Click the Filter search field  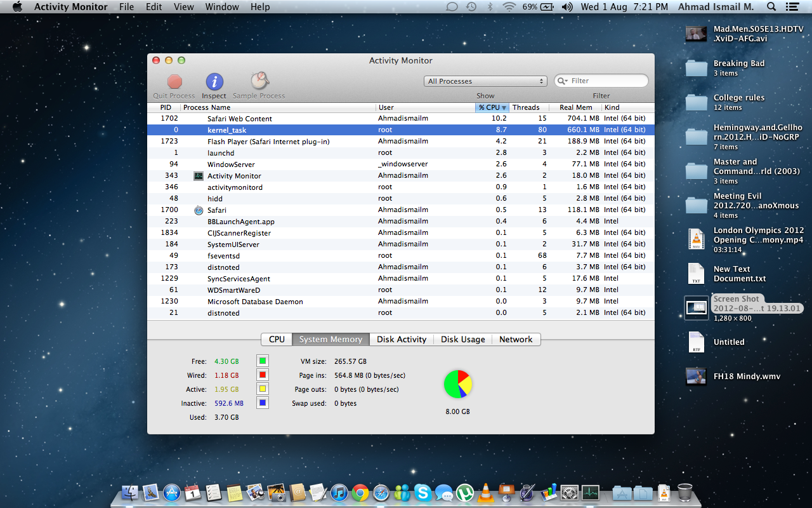click(x=601, y=81)
